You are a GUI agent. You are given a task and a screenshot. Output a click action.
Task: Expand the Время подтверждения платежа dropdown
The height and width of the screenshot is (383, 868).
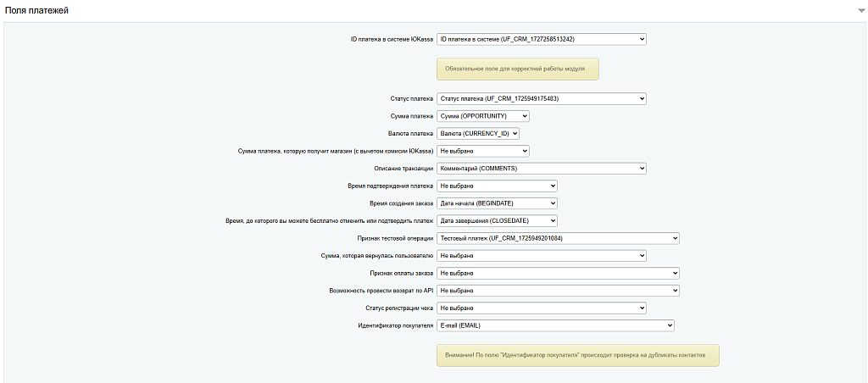[x=497, y=186]
